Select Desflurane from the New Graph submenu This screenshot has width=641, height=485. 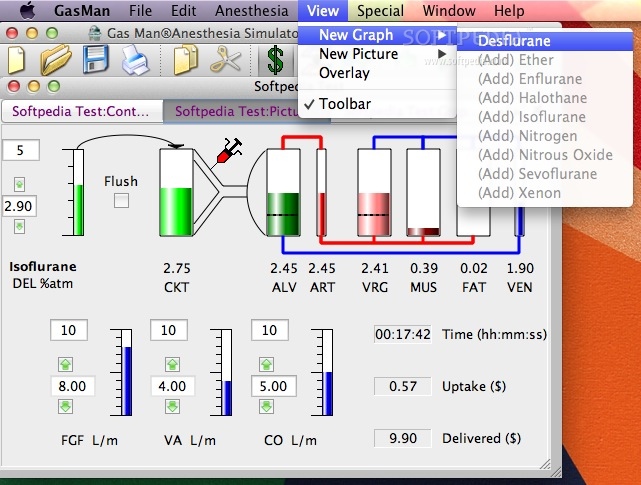point(512,41)
